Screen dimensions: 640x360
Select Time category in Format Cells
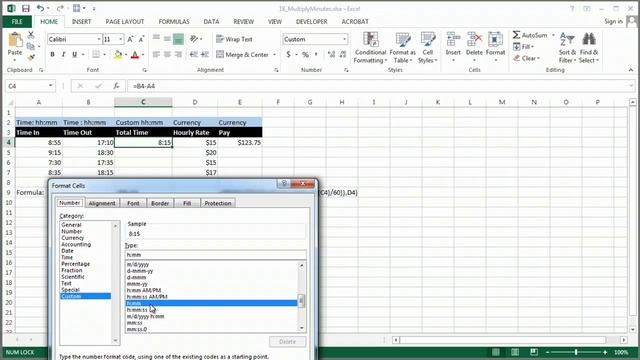point(67,257)
